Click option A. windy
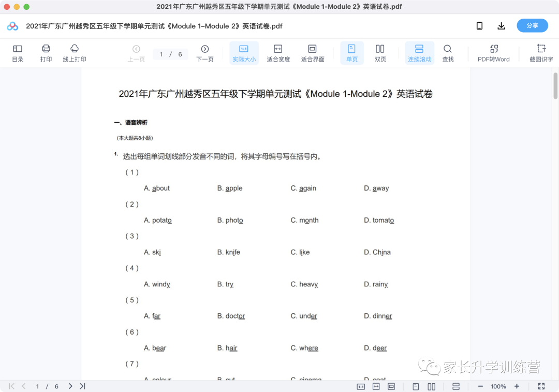The height and width of the screenshot is (392, 559). tap(157, 284)
